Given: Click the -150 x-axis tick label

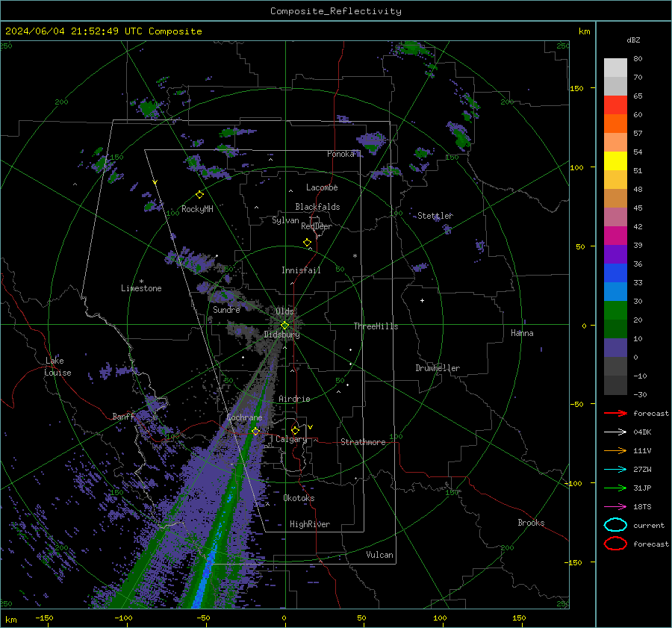Looking at the screenshot, I should pyautogui.click(x=44, y=618).
